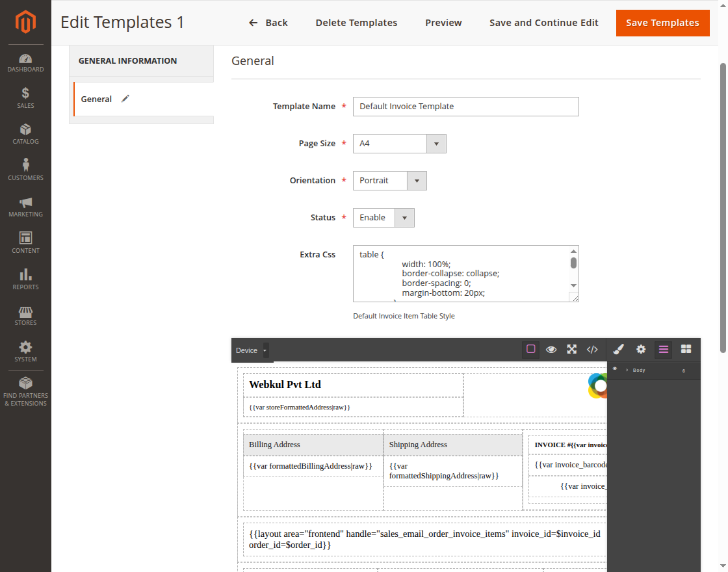This screenshot has height=572, width=728.
Task: Go Back to templates list
Action: click(268, 23)
